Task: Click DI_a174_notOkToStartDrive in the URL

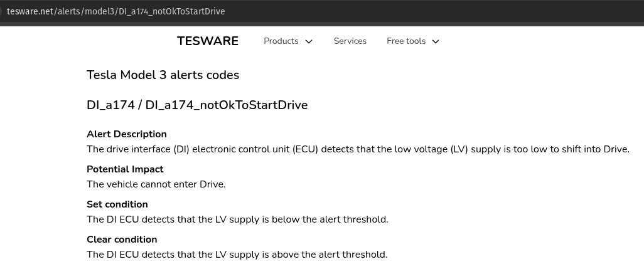Action: [x=171, y=11]
